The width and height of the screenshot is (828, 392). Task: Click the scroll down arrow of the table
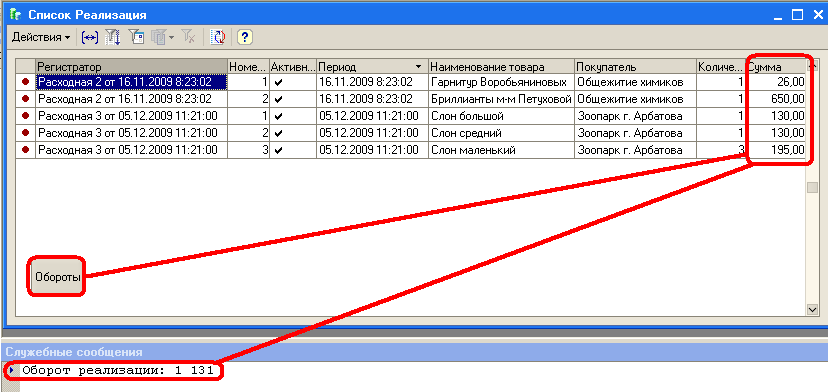click(813, 310)
